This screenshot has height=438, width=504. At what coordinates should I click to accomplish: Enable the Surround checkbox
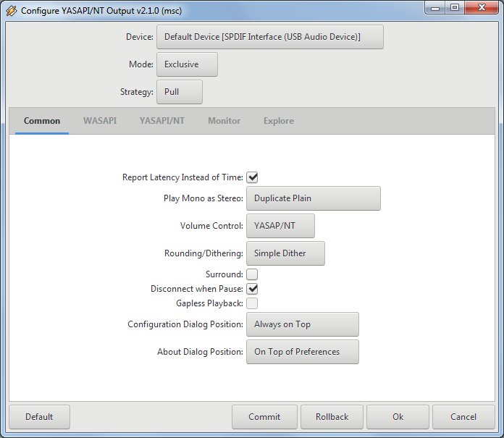[252, 274]
